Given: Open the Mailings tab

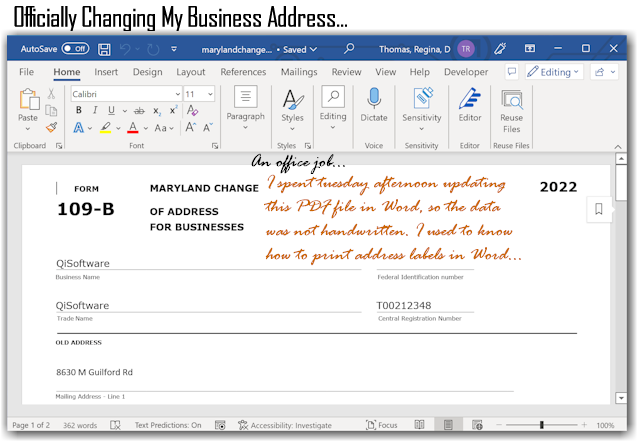Looking at the screenshot, I should (299, 72).
